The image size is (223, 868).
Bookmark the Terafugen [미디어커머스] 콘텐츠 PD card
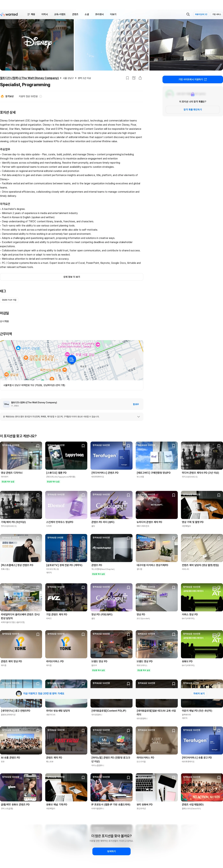[x=129, y=446]
